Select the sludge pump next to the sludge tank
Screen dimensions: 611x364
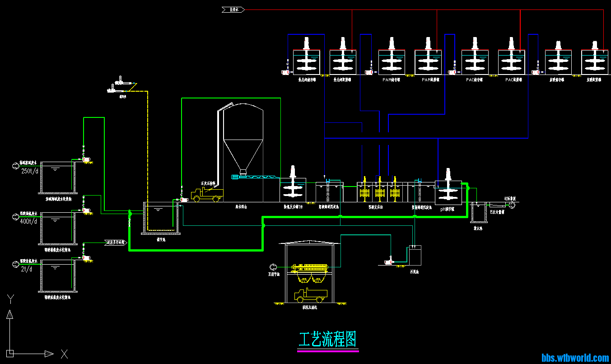389,261
